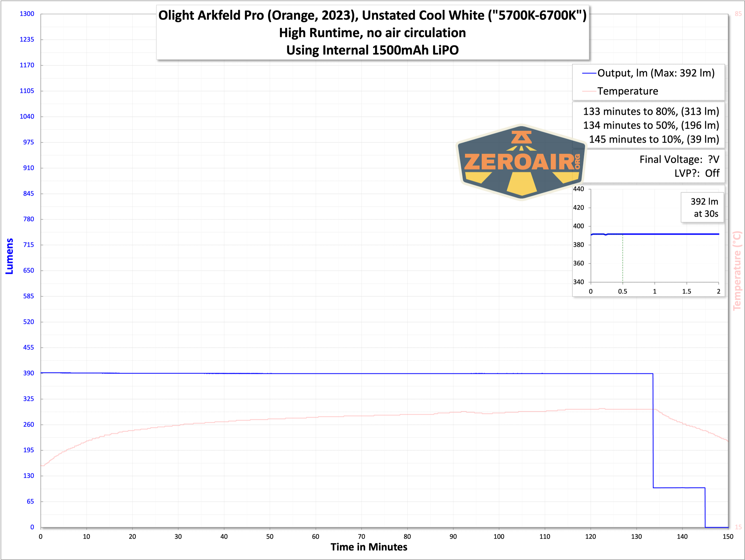Click the 1300 label on lumens axis

tap(27, 14)
